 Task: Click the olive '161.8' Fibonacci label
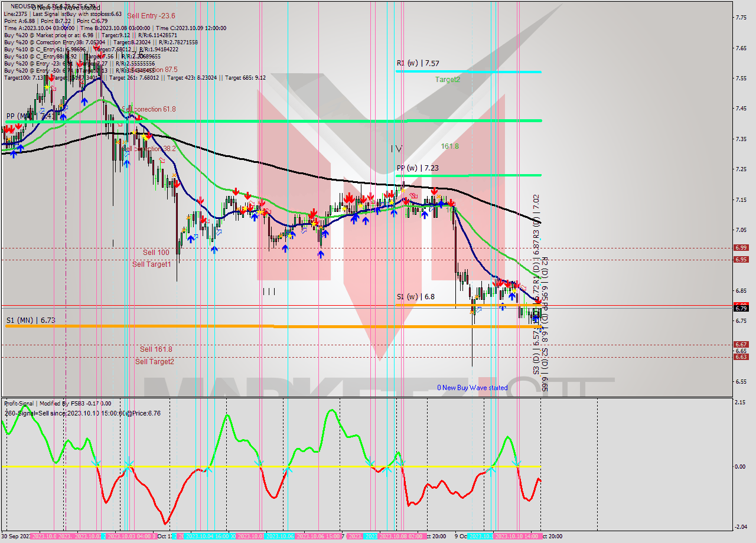(x=449, y=146)
